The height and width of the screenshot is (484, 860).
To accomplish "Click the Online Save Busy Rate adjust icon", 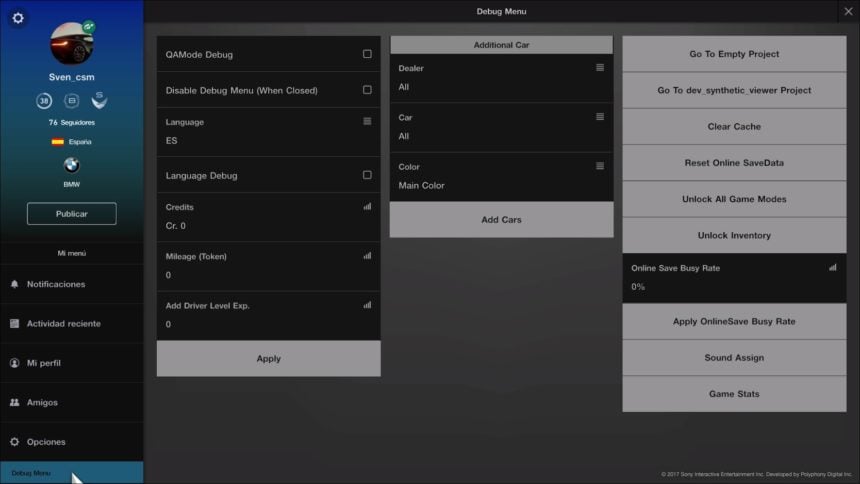I will [833, 267].
